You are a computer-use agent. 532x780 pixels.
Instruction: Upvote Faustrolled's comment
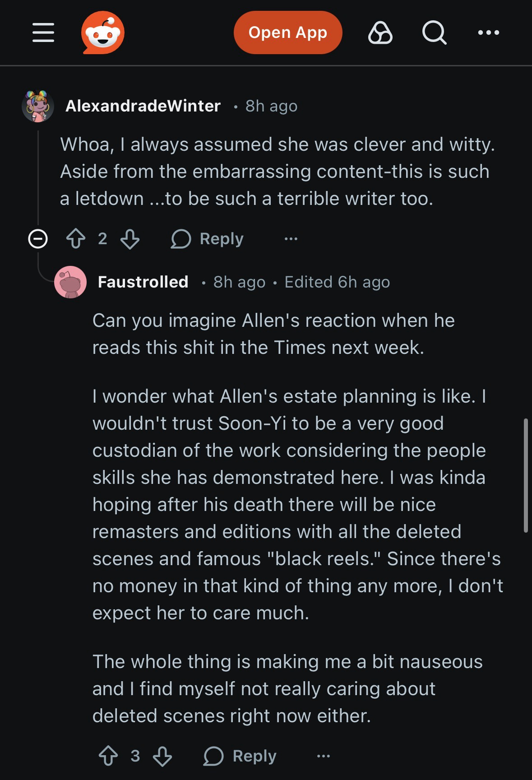pos(108,756)
